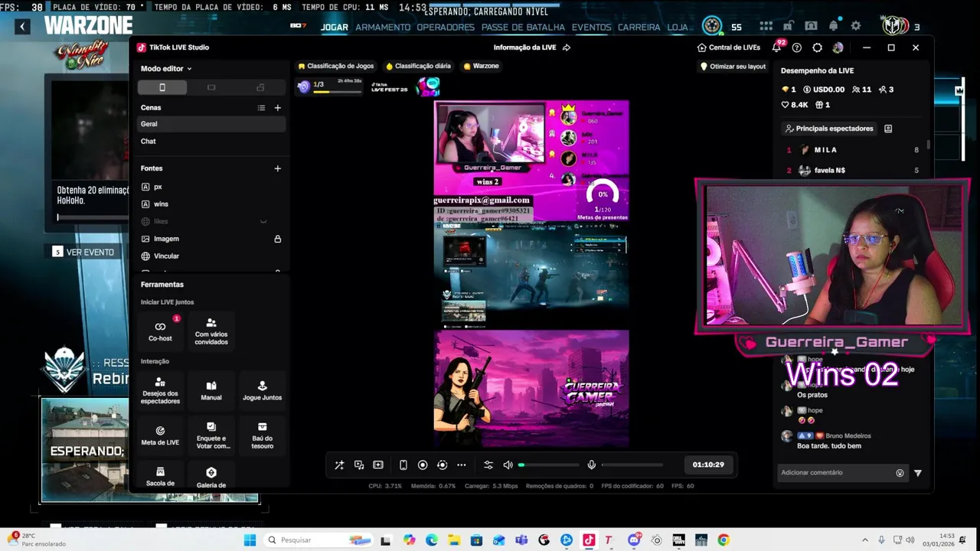Open the chat filter funnel icon
This screenshot has width=980, height=551.
click(x=918, y=473)
